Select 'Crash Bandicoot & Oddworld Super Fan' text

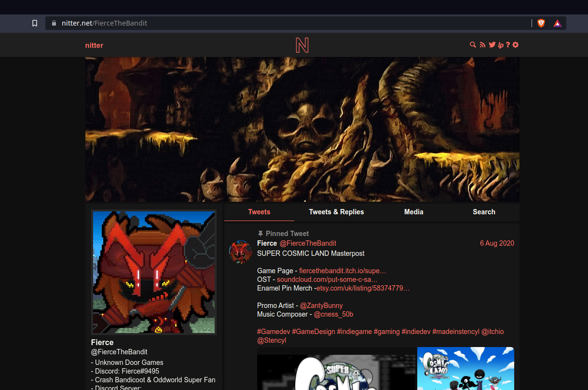click(155, 380)
